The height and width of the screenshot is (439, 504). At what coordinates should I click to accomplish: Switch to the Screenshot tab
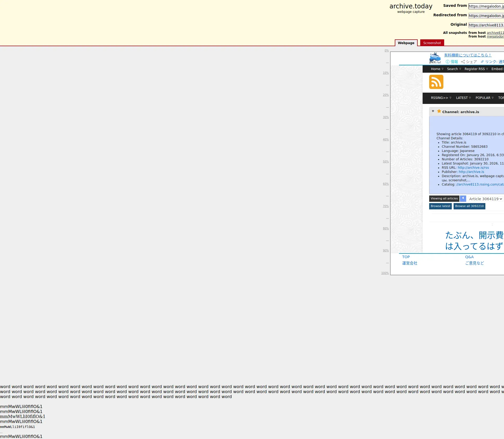[432, 43]
